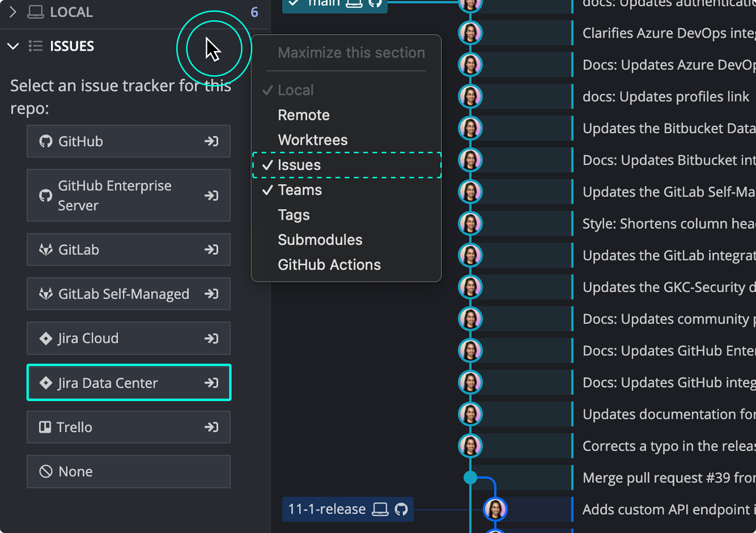Enable GitHub Actions in the section menu
The width and height of the screenshot is (756, 533).
[329, 264]
